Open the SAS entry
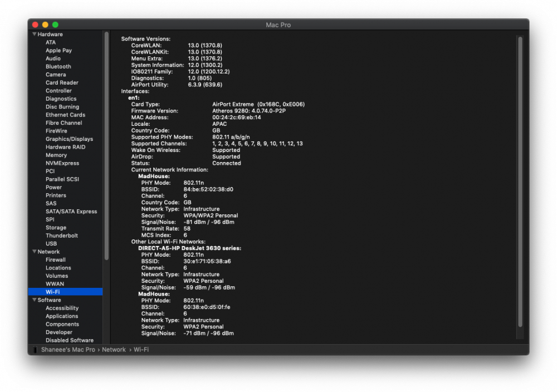The height and width of the screenshot is (392, 557). pyautogui.click(x=51, y=203)
